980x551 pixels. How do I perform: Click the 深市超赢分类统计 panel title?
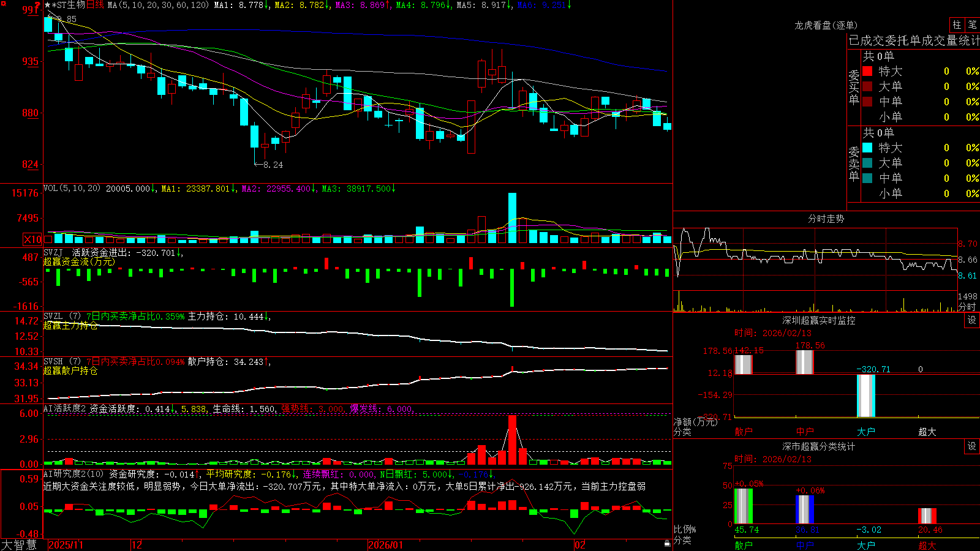(819, 446)
